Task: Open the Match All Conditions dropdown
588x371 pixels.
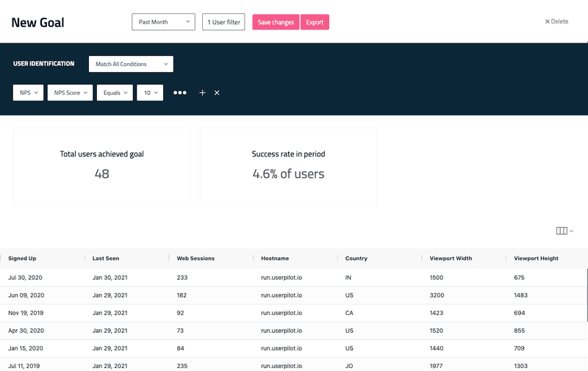Action: 131,64
